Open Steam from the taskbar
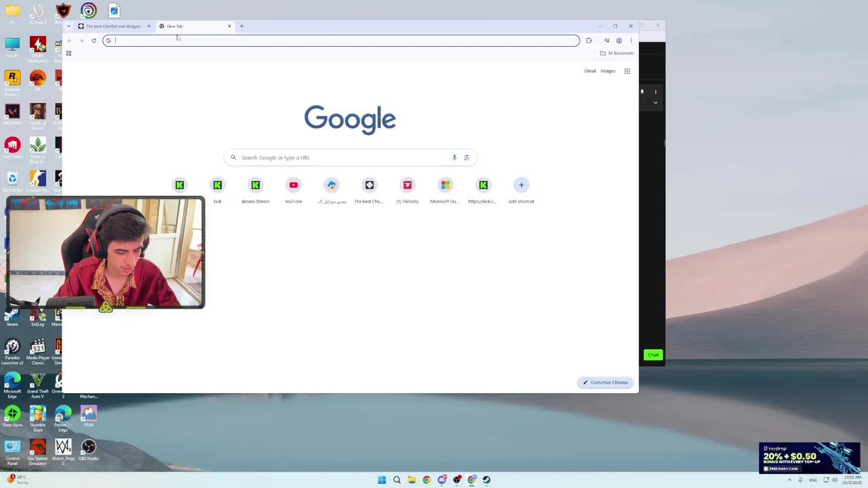Screen dimensions: 868x488 point(486,480)
